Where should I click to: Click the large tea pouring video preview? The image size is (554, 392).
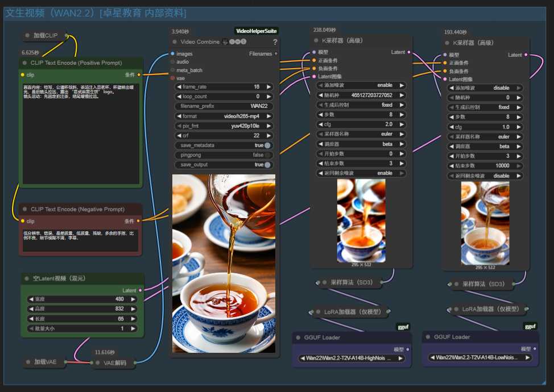pyautogui.click(x=224, y=264)
